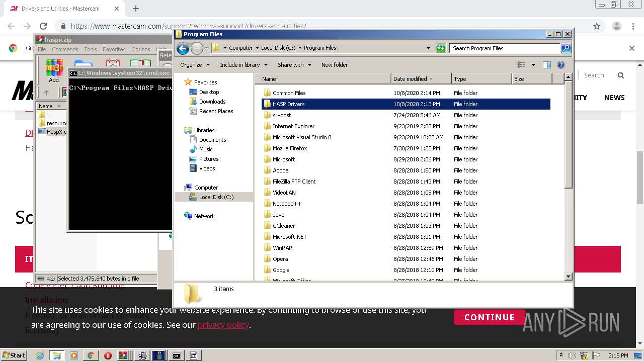644x362 pixels.
Task: Sort by Date modified column
Action: 421,79
